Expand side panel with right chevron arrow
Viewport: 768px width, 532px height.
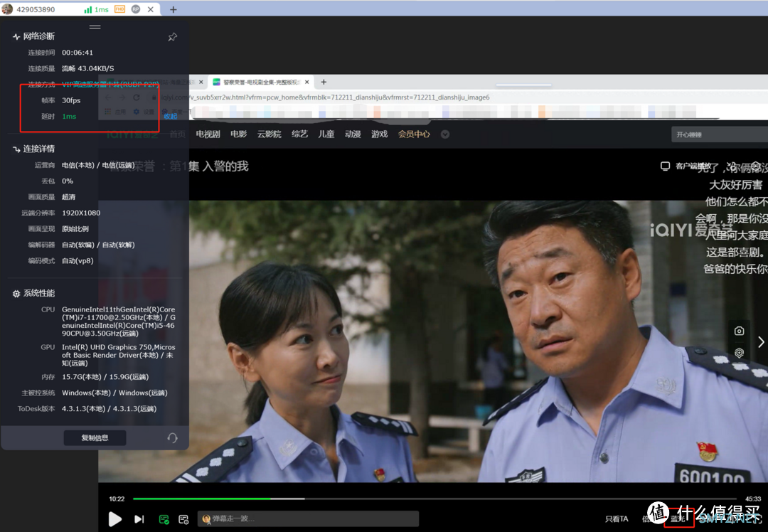pyautogui.click(x=761, y=342)
